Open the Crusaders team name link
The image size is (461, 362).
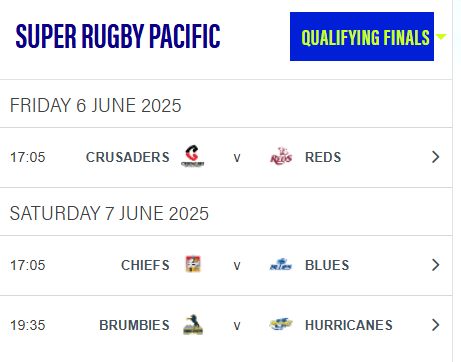[x=128, y=157]
